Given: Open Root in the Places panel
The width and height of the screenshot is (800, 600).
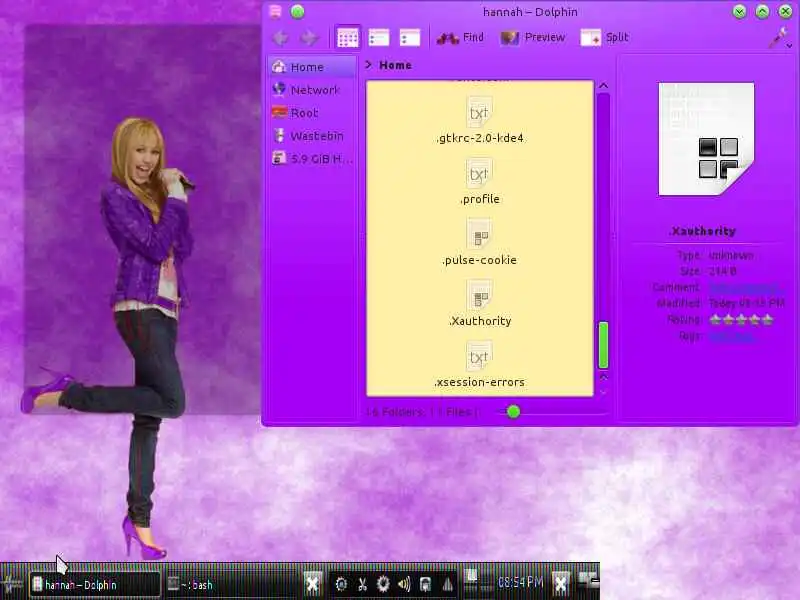Looking at the screenshot, I should click(312, 113).
